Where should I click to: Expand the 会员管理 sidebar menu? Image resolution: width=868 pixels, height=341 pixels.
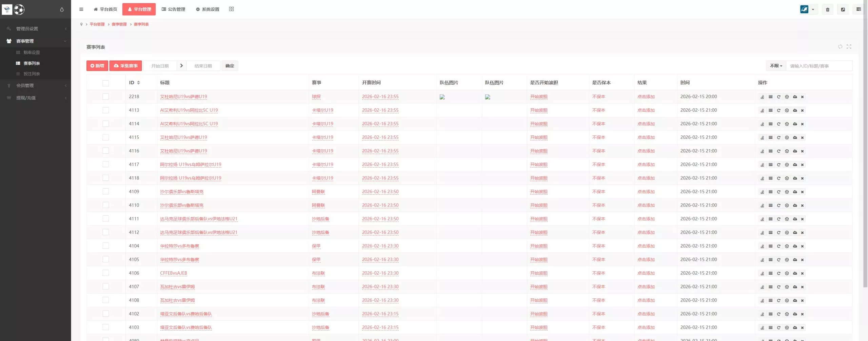coord(35,86)
